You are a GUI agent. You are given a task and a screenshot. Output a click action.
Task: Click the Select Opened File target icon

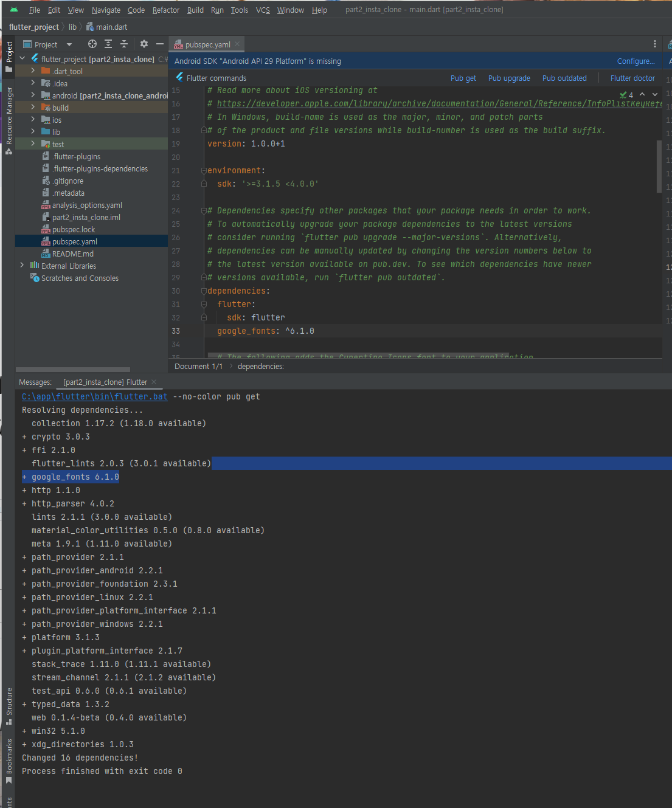92,44
